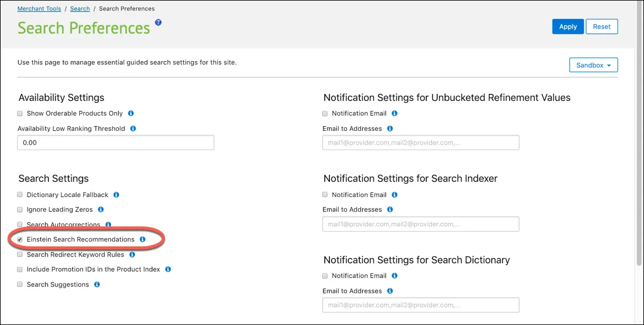The width and height of the screenshot is (644, 325).
Task: Click the Search Preferences page title
Action: tap(84, 28)
